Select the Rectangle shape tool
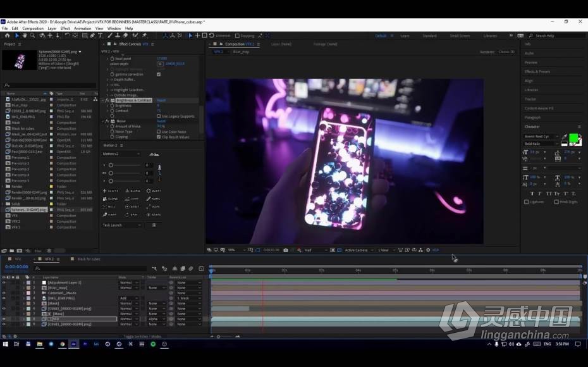588x367 pixels. (85, 35)
